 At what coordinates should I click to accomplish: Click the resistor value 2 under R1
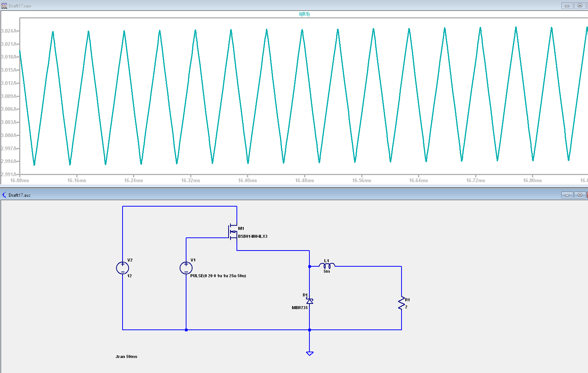tap(406, 307)
